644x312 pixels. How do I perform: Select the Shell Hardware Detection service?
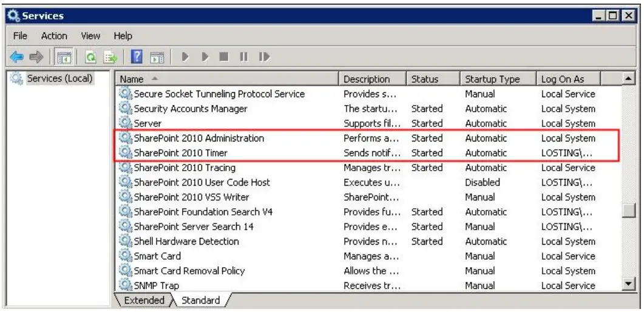[x=186, y=242]
